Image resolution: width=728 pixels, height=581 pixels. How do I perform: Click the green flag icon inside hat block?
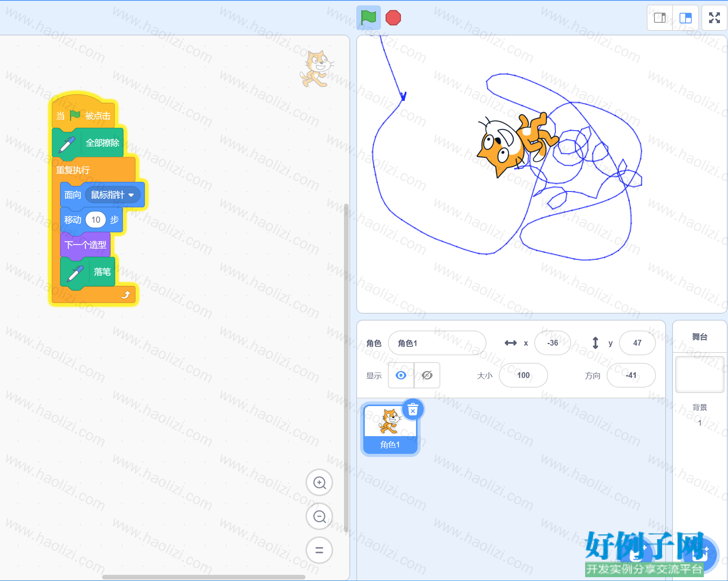[x=75, y=115]
